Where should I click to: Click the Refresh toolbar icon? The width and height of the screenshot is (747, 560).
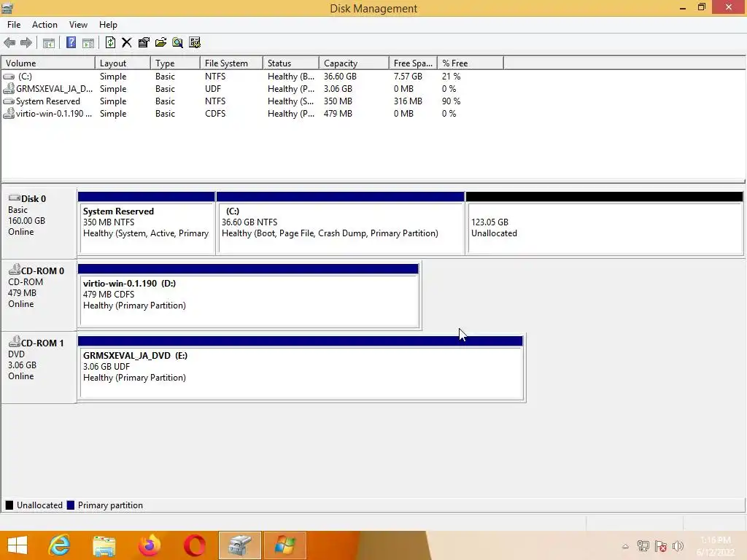[x=110, y=43]
